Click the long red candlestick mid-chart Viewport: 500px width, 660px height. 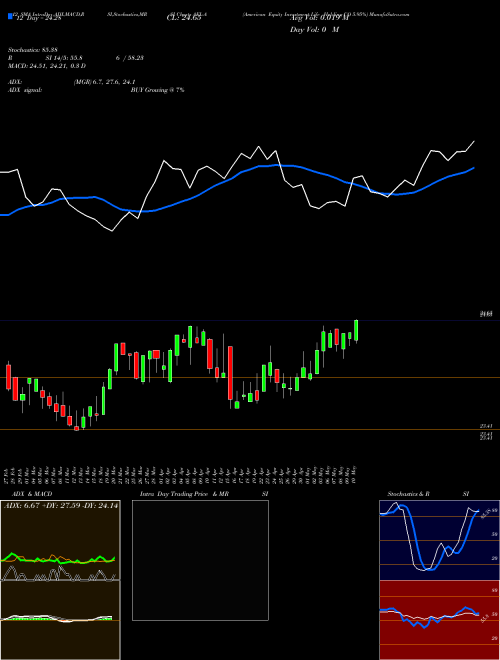tap(230, 373)
